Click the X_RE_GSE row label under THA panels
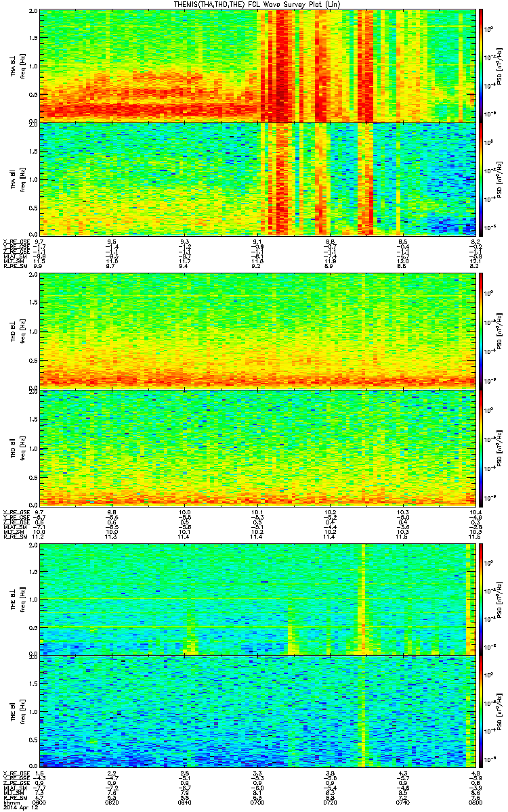508x812 pixels. (x=16, y=241)
